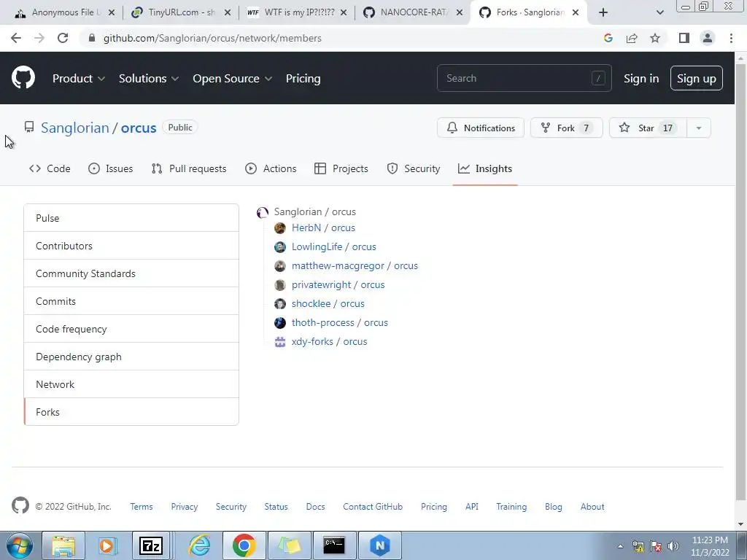Image resolution: width=747 pixels, height=560 pixels.
Task: Bookmark this page with star icon
Action: tap(655, 38)
